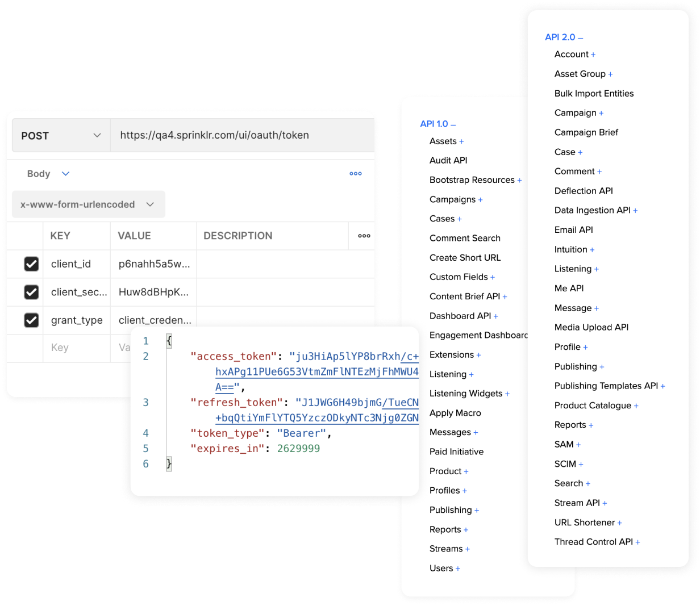Toggle the grant_type parameter checkbox
700x606 pixels.
click(31, 320)
